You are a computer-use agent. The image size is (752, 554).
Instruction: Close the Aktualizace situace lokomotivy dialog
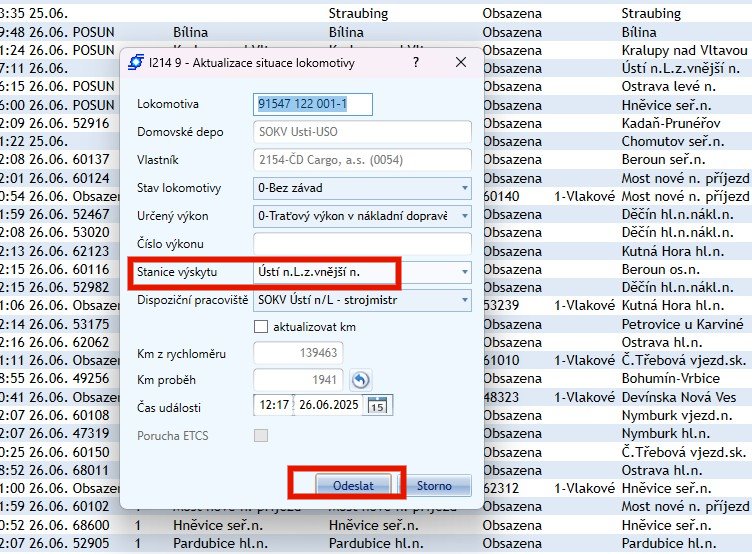tap(461, 62)
